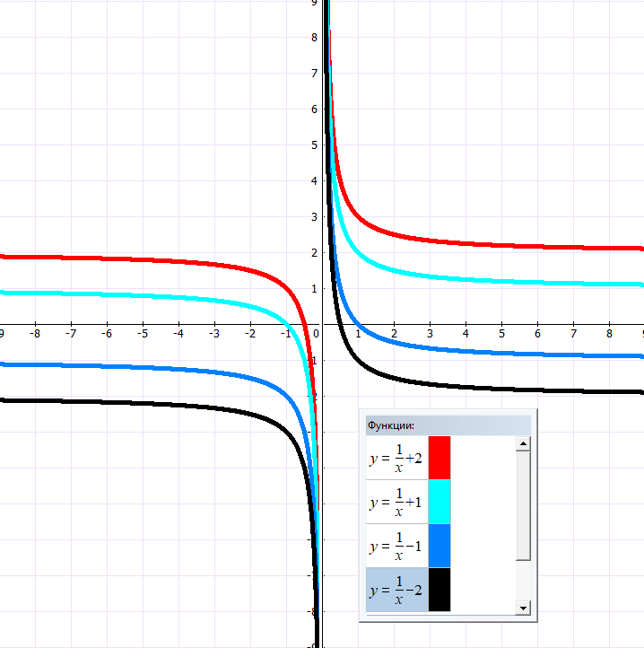
Task: Click the functions list scrollbar thumb
Action: pos(523,504)
